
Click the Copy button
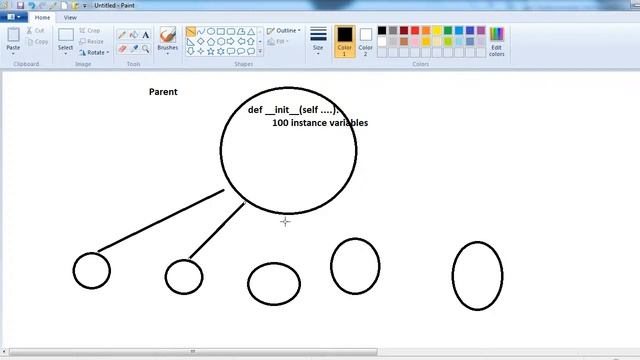37,42
